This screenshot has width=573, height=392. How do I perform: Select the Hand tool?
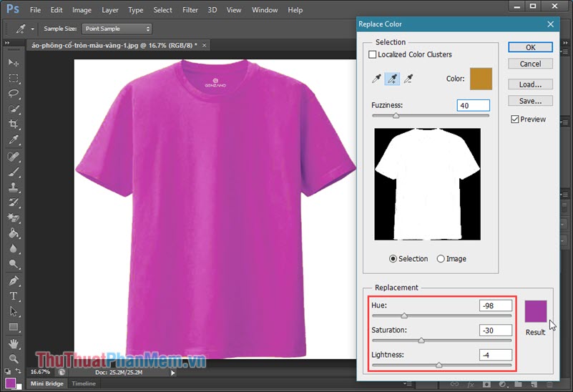click(x=13, y=343)
